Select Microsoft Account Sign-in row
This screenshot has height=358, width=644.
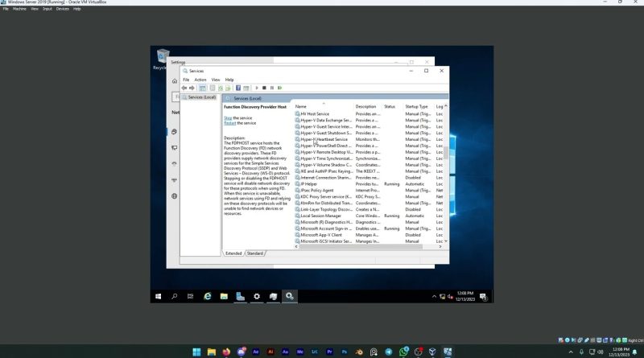click(x=369, y=228)
